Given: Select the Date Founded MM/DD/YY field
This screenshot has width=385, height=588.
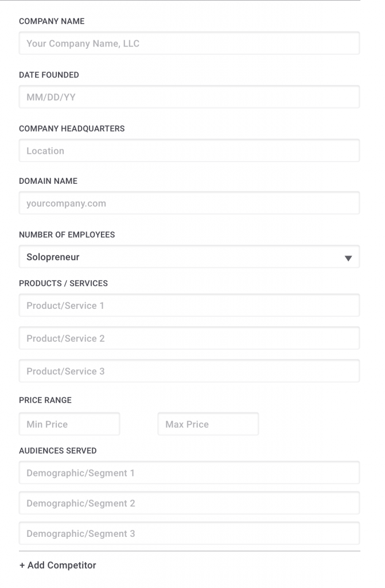Looking at the screenshot, I should point(189,96).
